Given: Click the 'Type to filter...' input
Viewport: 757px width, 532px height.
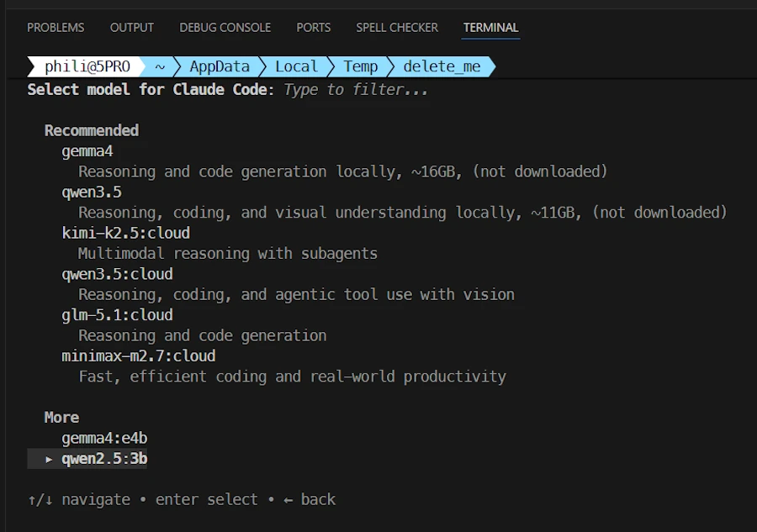Looking at the screenshot, I should coord(355,90).
